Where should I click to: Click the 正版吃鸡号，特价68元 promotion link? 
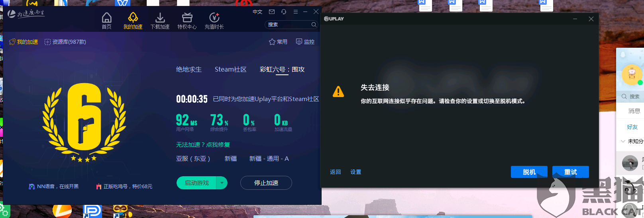128,186
